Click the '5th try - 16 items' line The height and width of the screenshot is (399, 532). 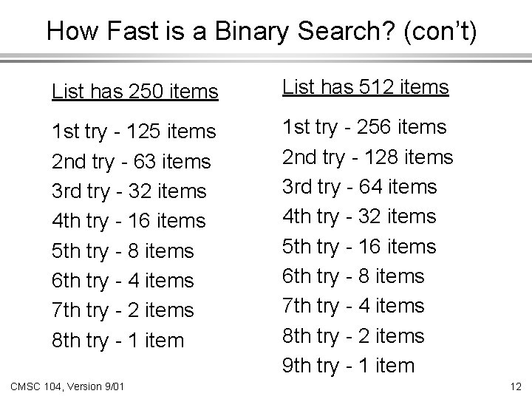tap(360, 246)
